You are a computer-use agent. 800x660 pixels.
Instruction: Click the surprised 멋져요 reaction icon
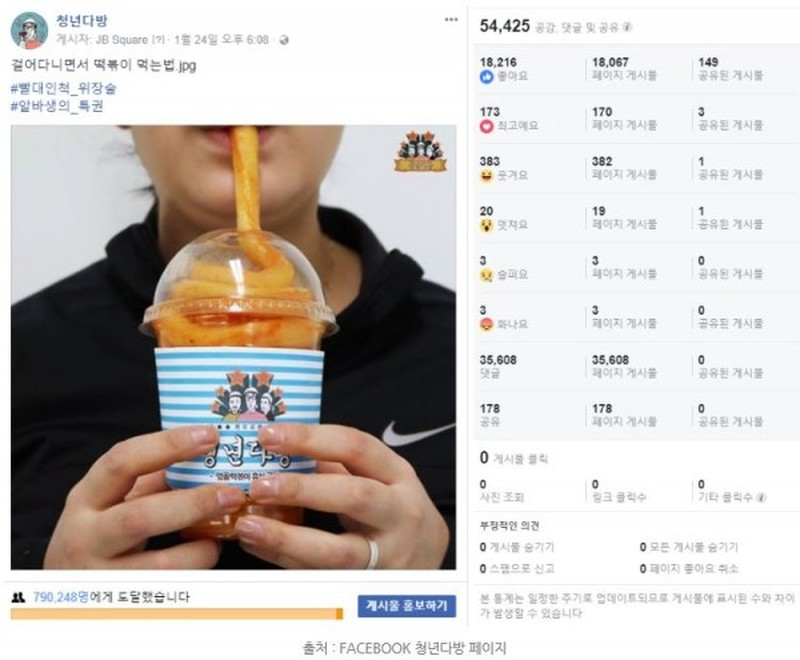coord(486,225)
